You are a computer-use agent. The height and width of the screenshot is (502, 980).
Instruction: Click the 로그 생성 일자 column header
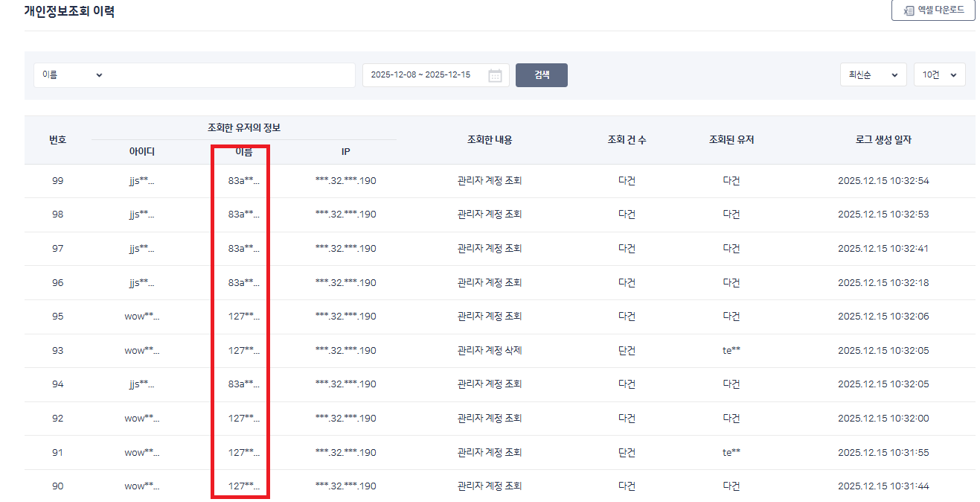883,140
